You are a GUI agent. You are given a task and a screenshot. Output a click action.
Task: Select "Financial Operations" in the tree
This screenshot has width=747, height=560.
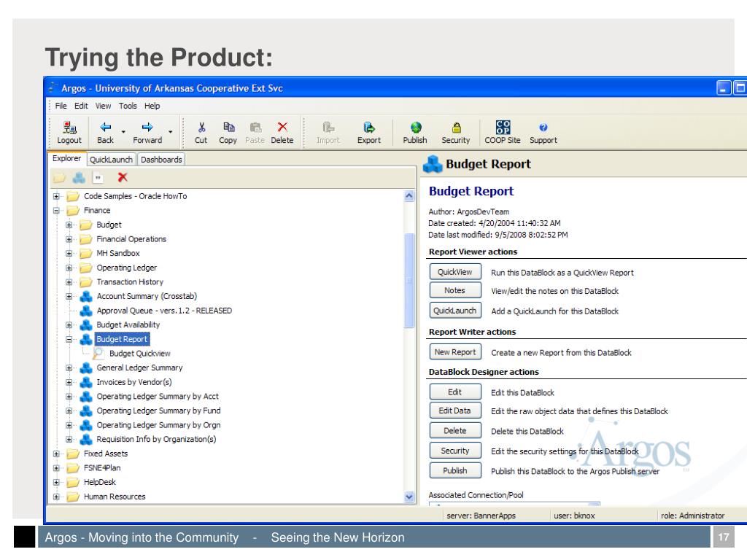(131, 239)
